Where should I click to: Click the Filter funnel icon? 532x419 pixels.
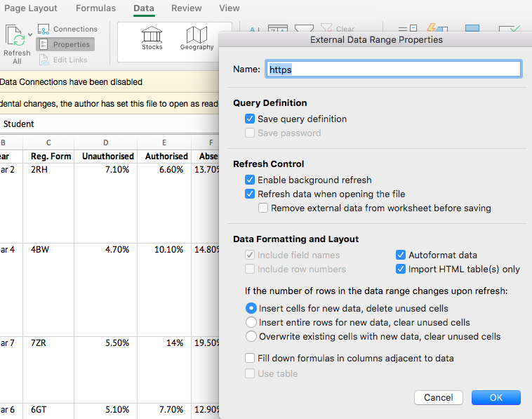coord(303,29)
